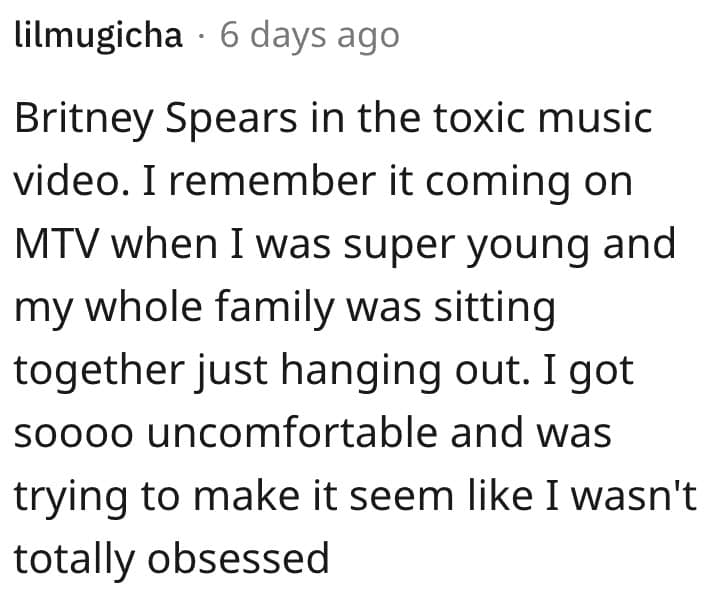Click the word "music" in the comment
This screenshot has width=712, height=598.
pyautogui.click(x=597, y=119)
